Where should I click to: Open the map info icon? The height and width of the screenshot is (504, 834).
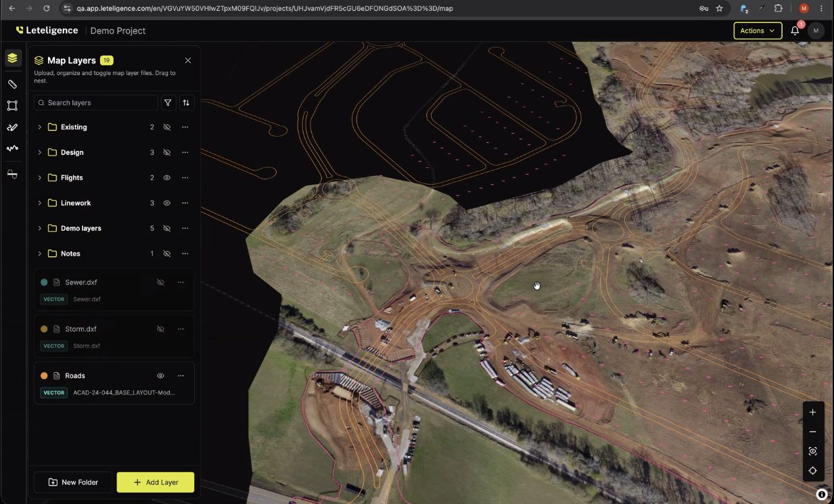[821, 495]
